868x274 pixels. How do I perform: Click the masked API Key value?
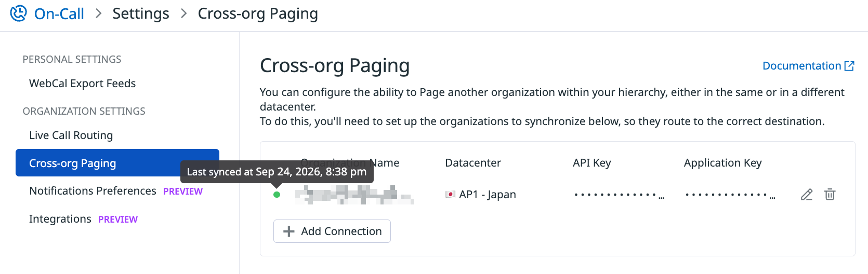tap(620, 195)
